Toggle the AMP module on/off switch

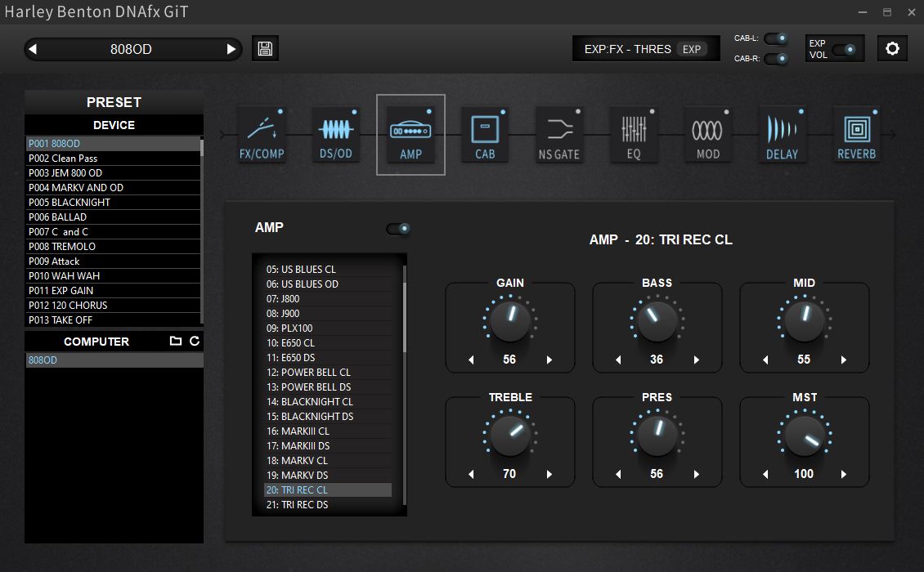click(x=398, y=229)
